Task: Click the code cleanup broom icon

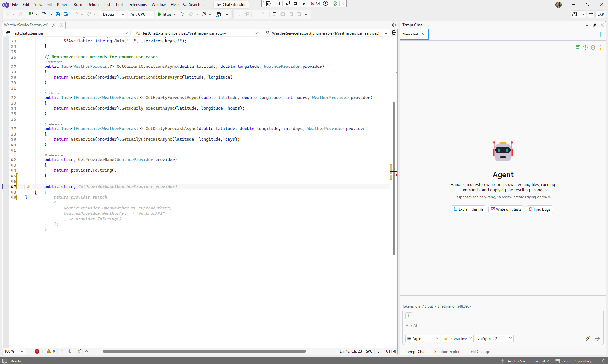Action: click(79, 351)
